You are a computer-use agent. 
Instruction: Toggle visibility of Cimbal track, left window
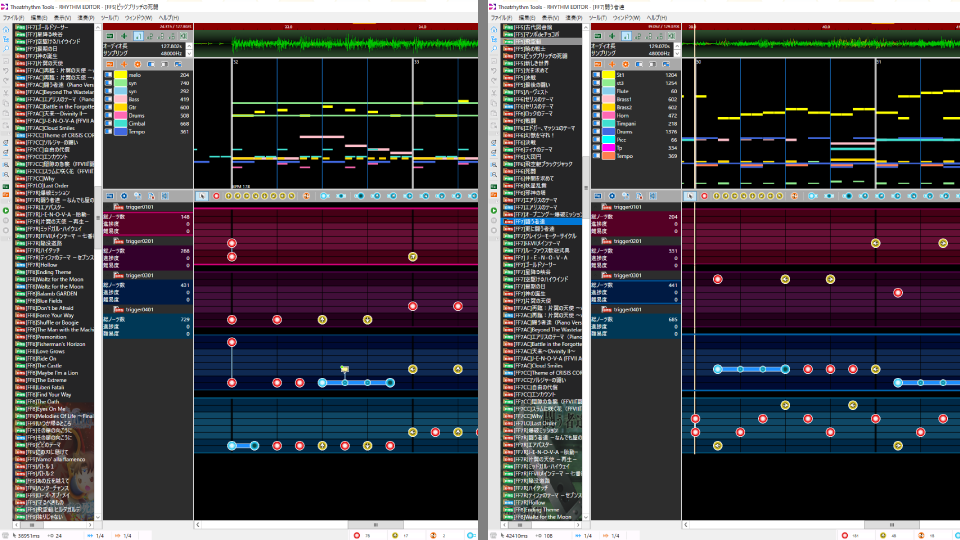108,123
